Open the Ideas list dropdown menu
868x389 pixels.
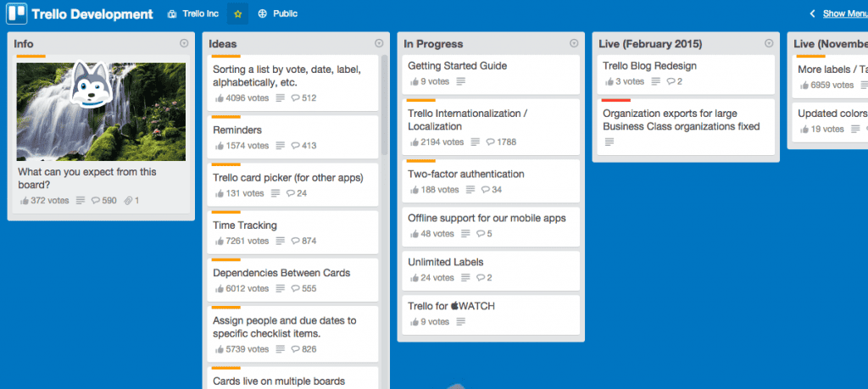379,43
